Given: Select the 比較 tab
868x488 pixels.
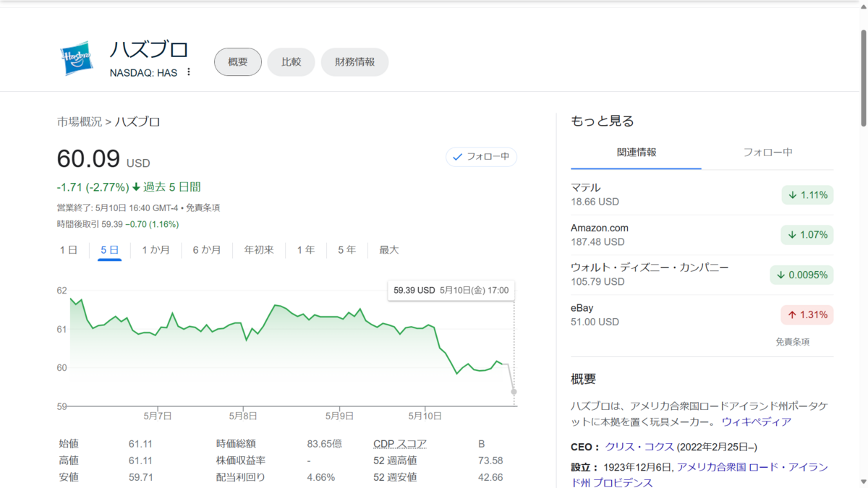Looking at the screenshot, I should 291,62.
